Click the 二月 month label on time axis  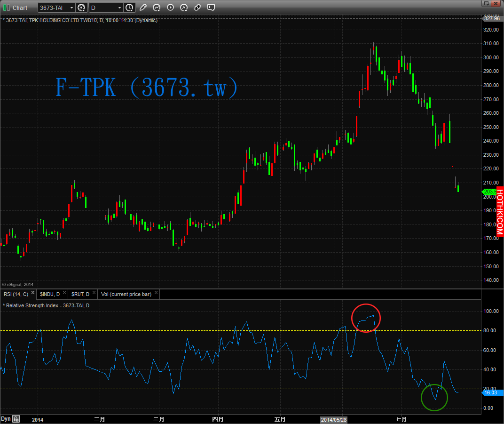click(99, 419)
